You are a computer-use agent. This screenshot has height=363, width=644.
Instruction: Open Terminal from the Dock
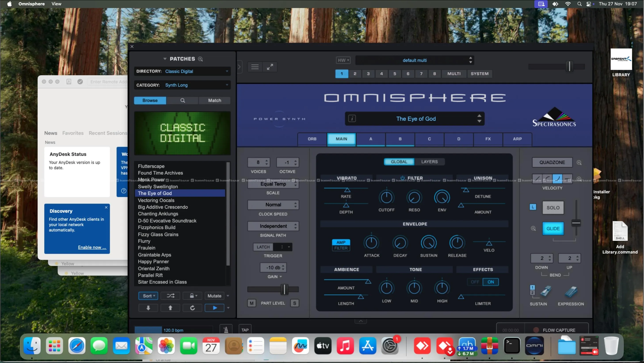coord(512,346)
